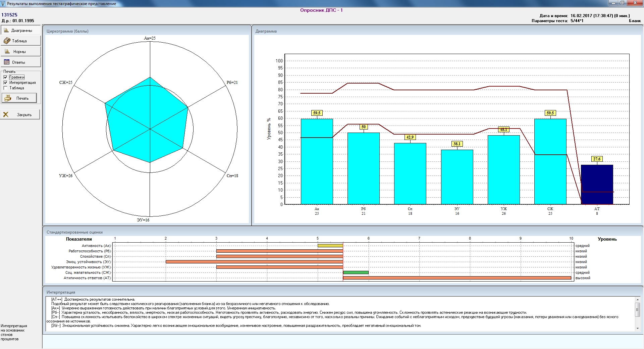The height and width of the screenshot is (349, 644).
Task: Open the Диаграммы charts view
Action: [x=20, y=30]
